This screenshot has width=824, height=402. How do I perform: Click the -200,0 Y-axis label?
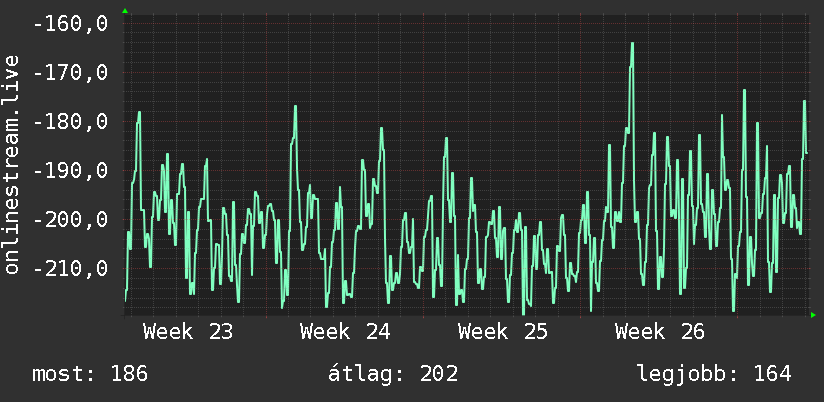click(x=70, y=219)
